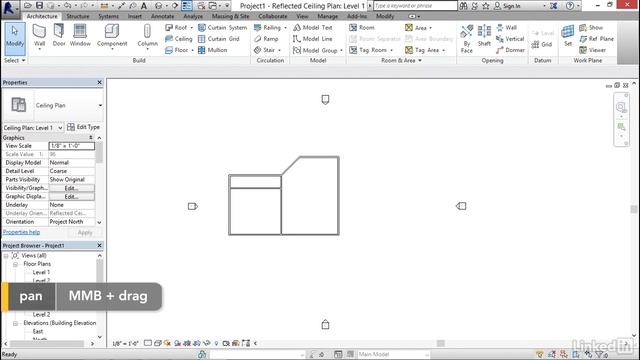
Task: Activate the Stair tool
Action: click(264, 50)
